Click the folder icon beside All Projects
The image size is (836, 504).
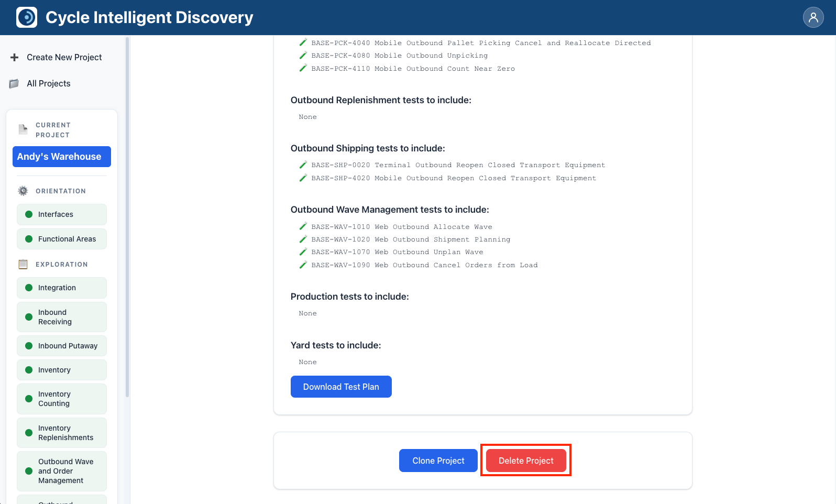[x=15, y=83]
